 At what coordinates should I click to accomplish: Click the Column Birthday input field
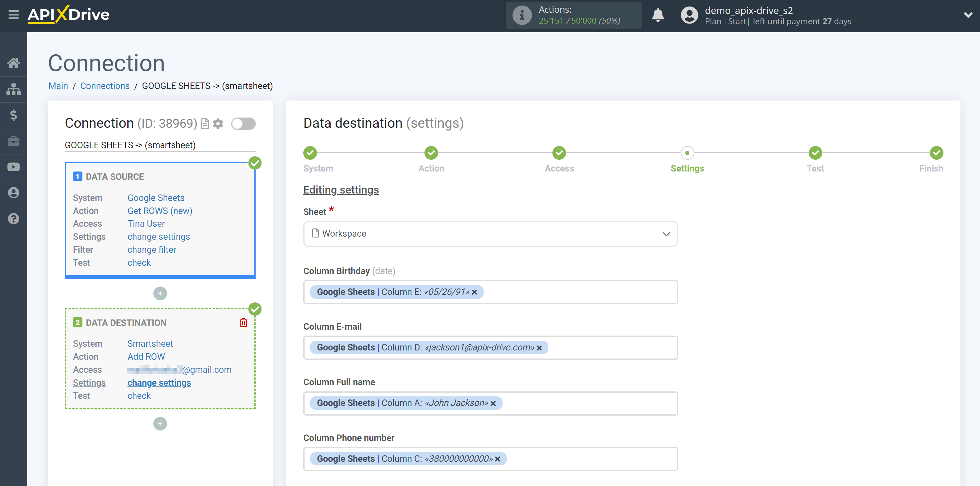coord(490,292)
